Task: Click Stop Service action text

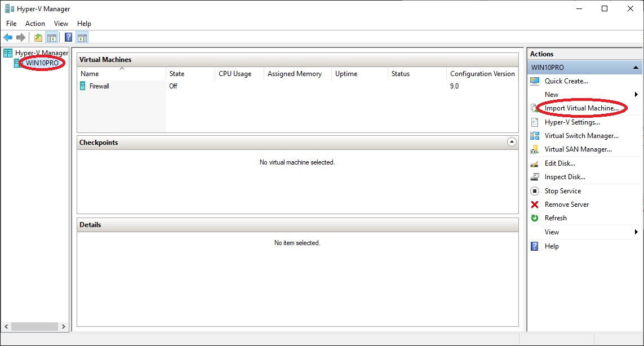Action: 563,191
